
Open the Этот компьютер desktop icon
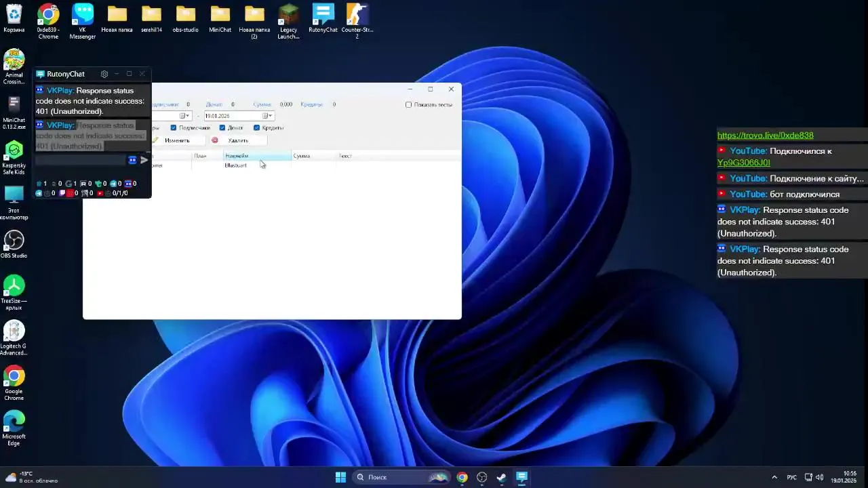(14, 203)
